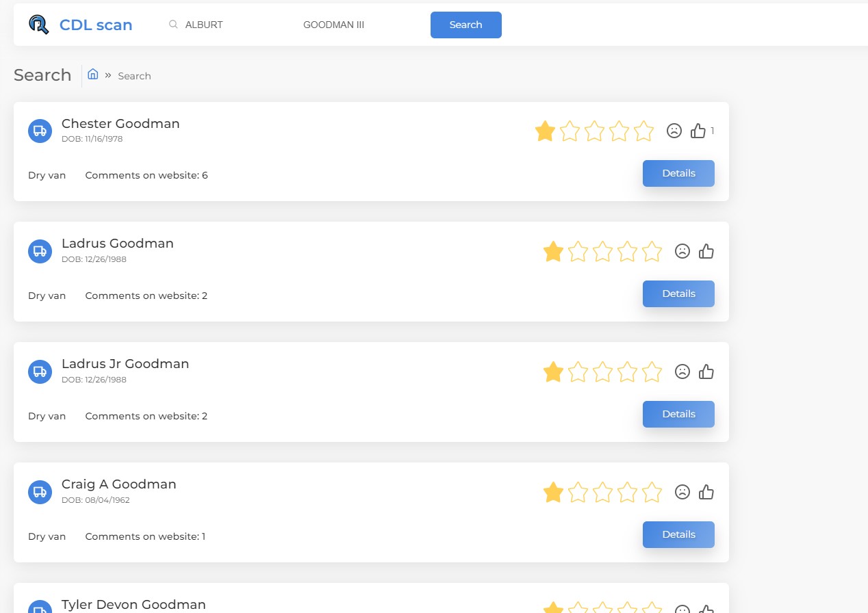Screen dimensions: 868x613
Task: Open the Ladrus Goodman driver name
Action: (x=118, y=244)
